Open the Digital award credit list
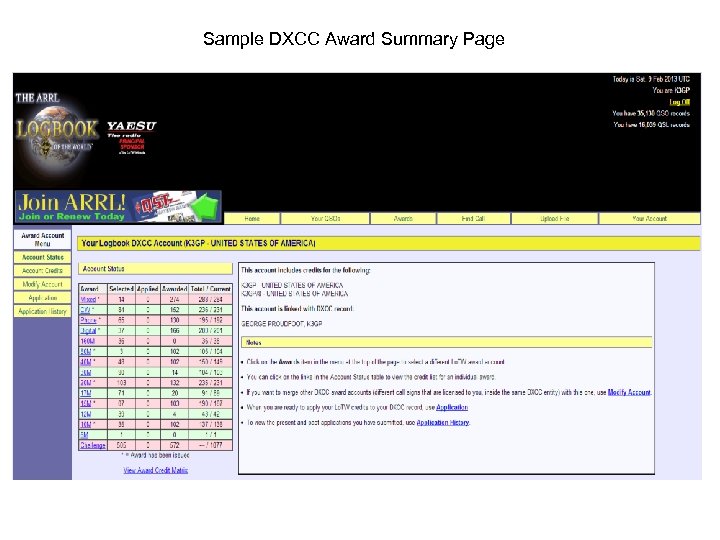Viewport: 720px width, 540px height. click(x=88, y=331)
